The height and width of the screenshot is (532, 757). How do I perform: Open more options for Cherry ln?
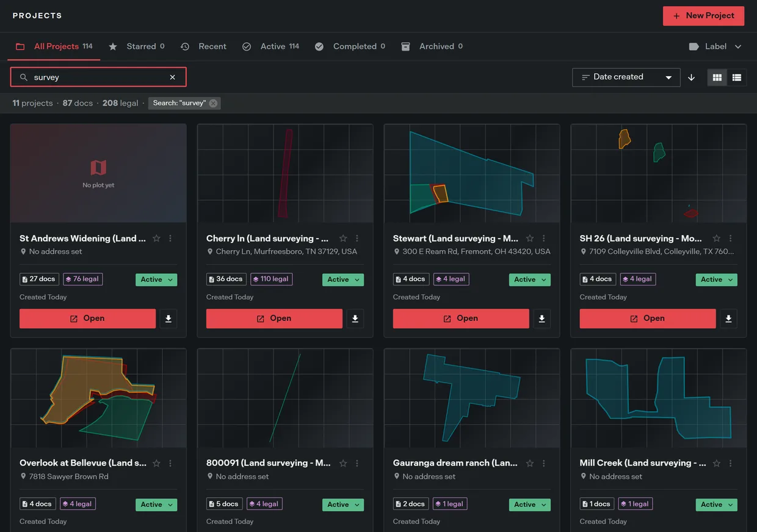[357, 239]
